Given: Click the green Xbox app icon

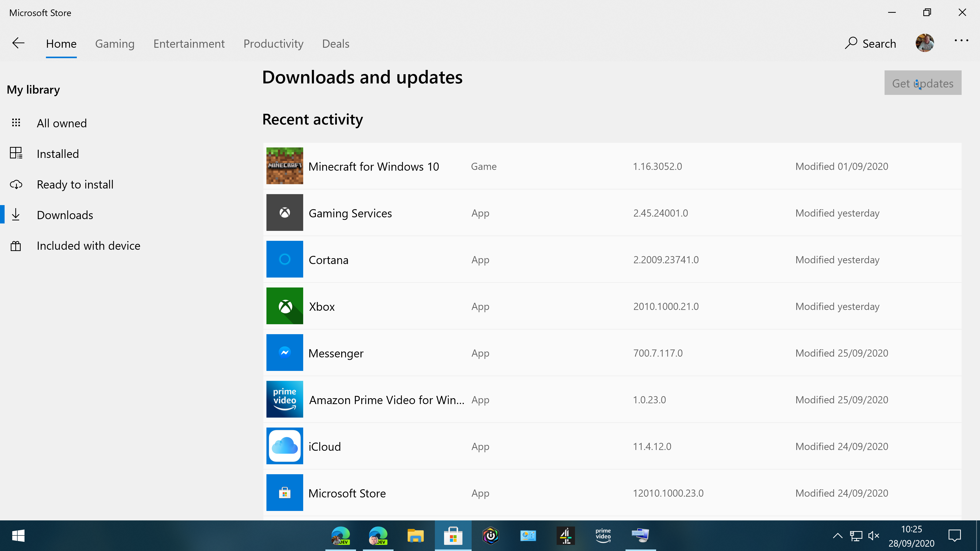Looking at the screenshot, I should tap(285, 306).
